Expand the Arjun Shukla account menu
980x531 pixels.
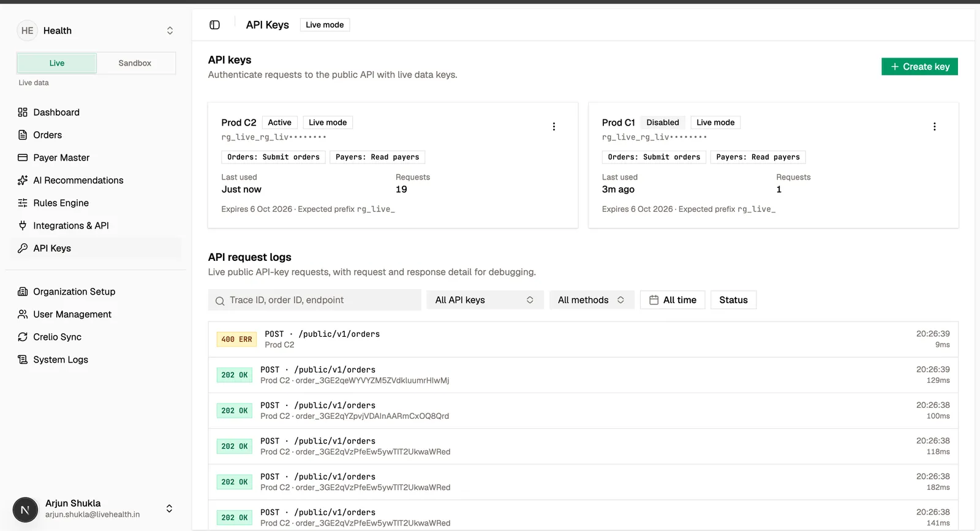[x=169, y=509]
